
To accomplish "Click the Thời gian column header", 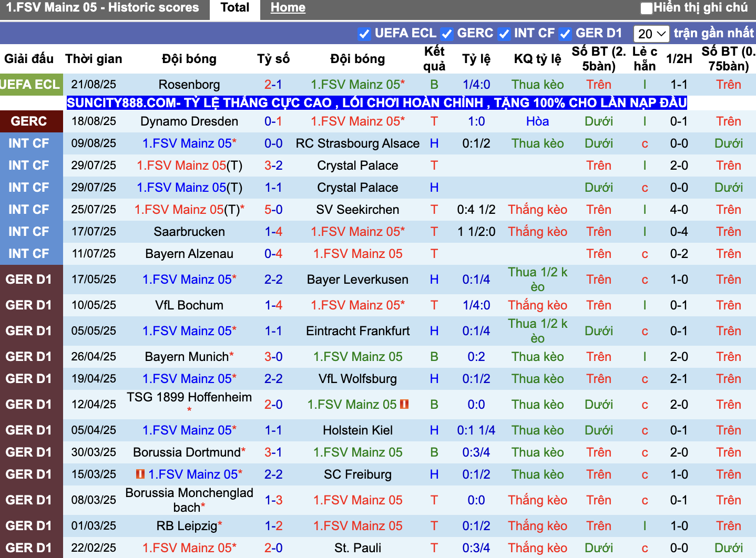I will (x=94, y=59).
